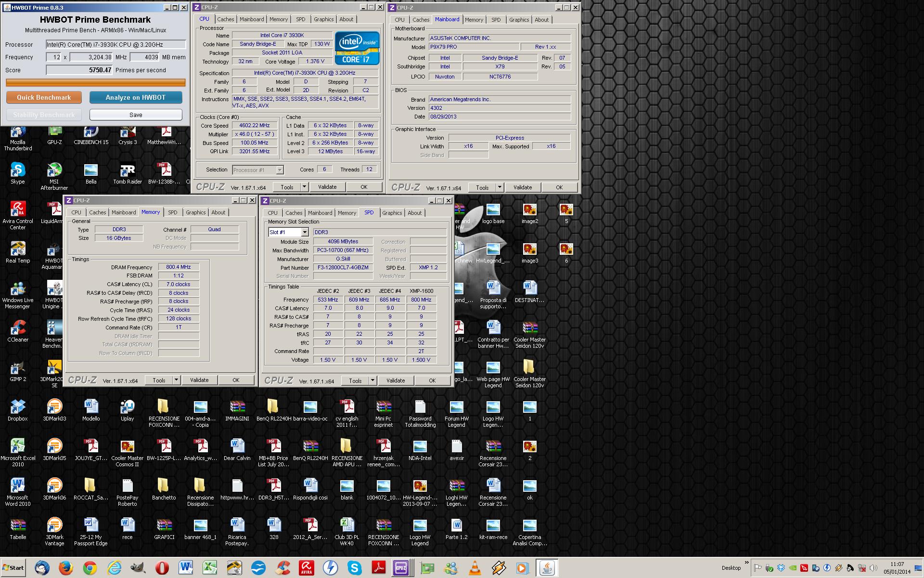
Task: Click part number F3-12800CL7-4GBZM
Action: point(343,267)
